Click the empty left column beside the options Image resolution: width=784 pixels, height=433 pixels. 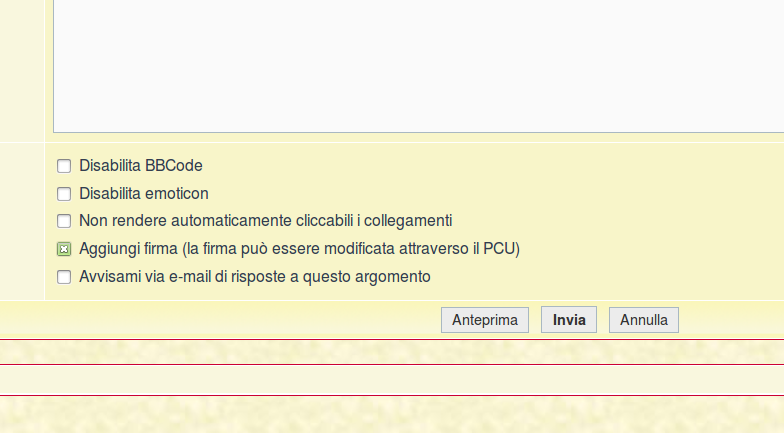click(x=22, y=220)
